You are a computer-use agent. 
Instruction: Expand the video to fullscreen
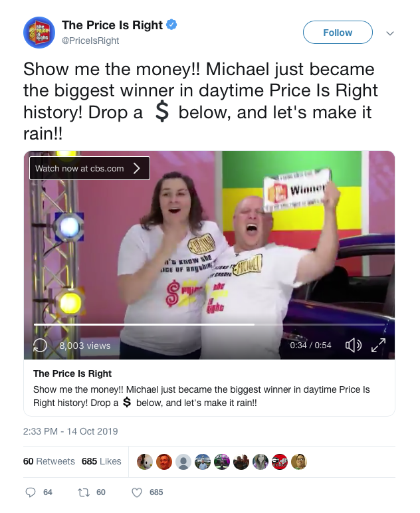(378, 345)
